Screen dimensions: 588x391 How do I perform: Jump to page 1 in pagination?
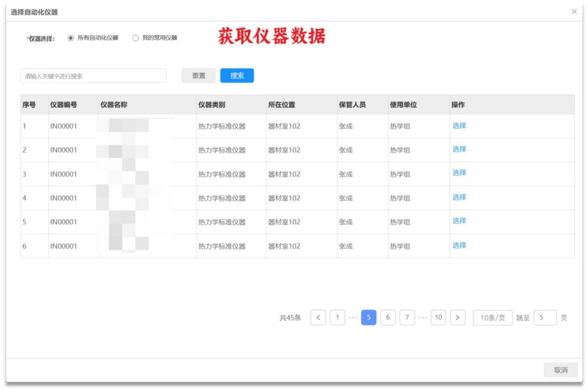(338, 317)
